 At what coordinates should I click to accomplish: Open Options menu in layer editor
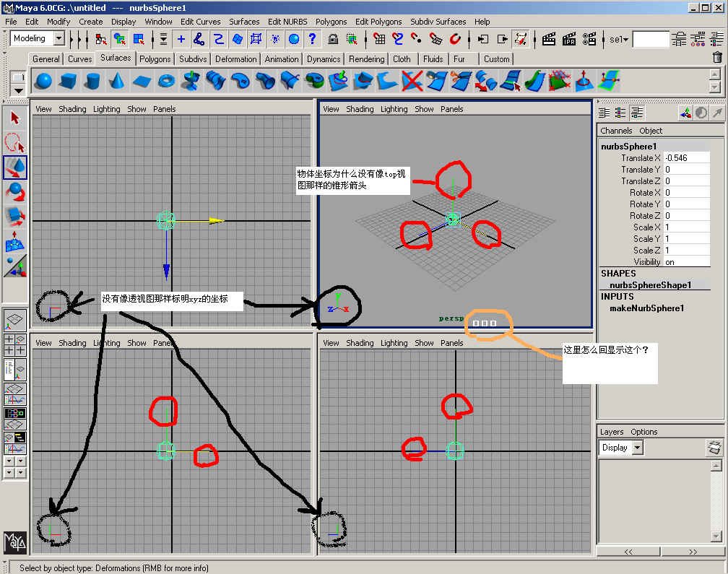coord(644,432)
